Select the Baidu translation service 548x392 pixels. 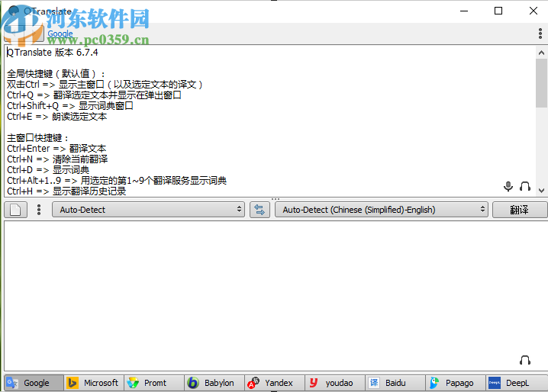pyautogui.click(x=395, y=383)
